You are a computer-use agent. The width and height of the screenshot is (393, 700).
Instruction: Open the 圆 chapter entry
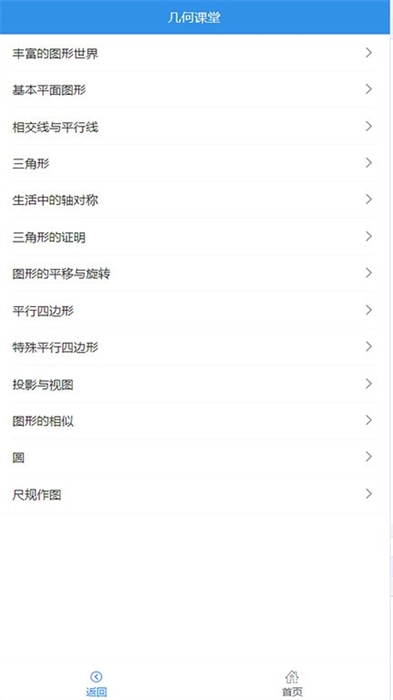tap(194, 458)
